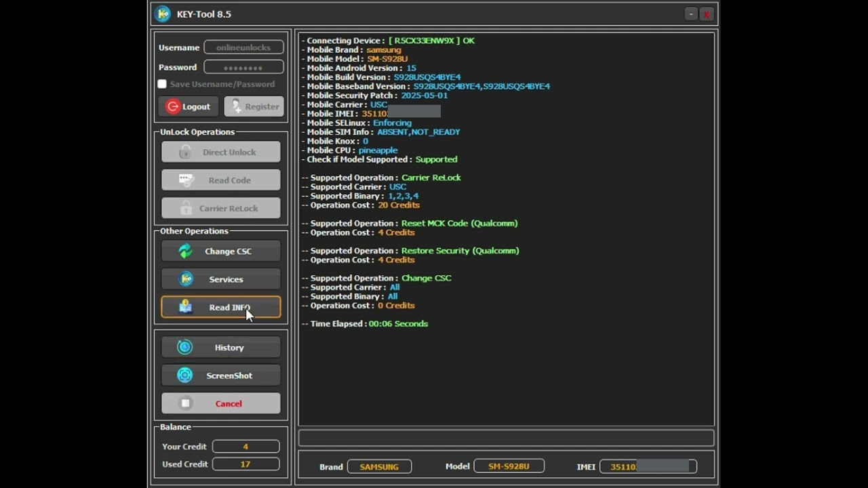868x488 pixels.
Task: Click the 'Mobile Build Version' log line
Action: (381, 77)
